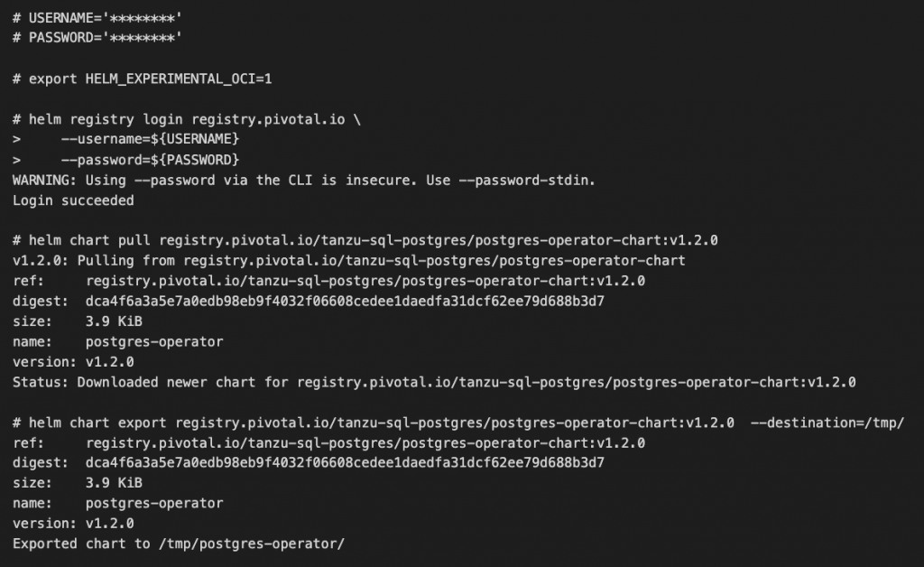Click the digest hash under chart export
The image size is (924, 567).
(x=345, y=463)
